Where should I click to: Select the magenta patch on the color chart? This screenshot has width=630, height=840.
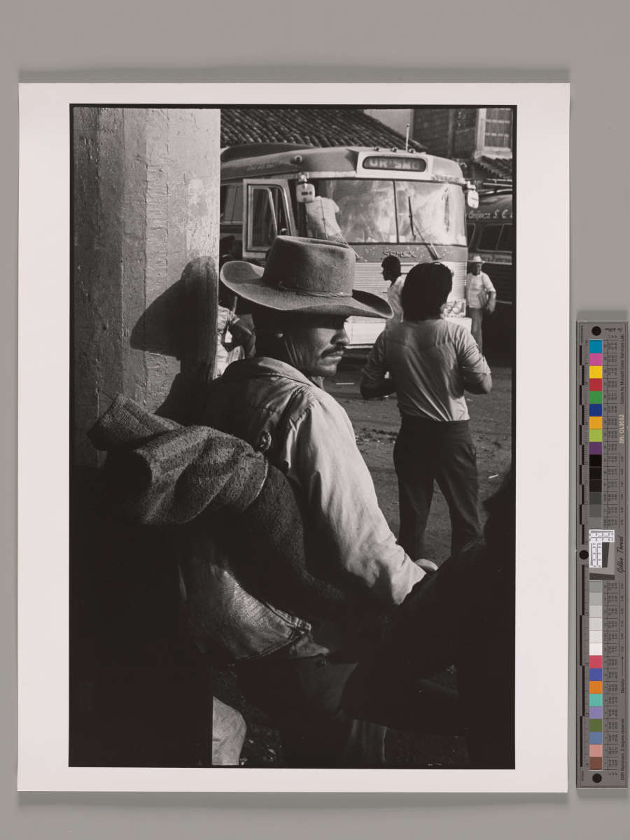tap(595, 359)
